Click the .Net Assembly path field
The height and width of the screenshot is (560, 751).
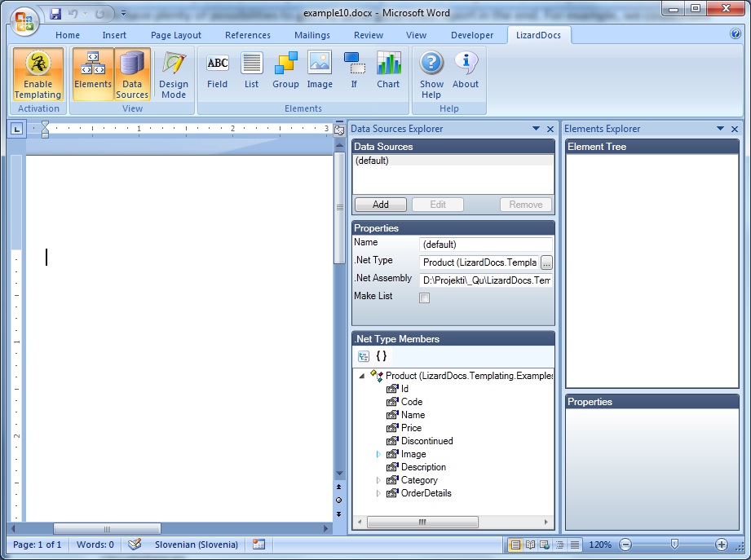tap(486, 280)
